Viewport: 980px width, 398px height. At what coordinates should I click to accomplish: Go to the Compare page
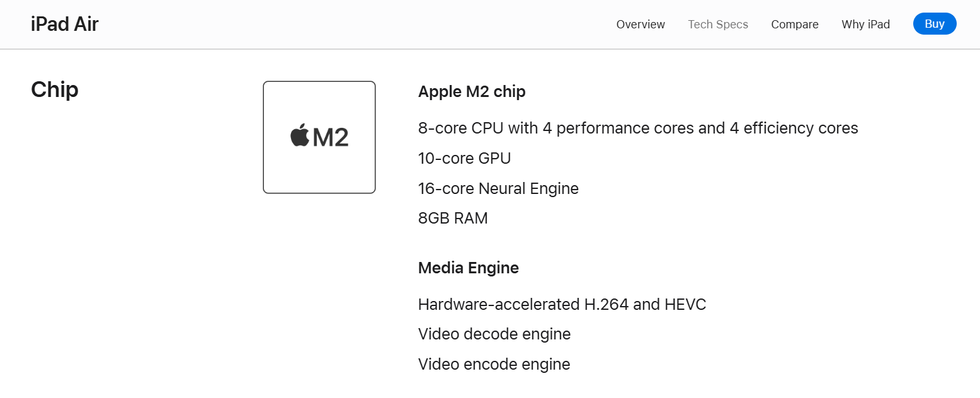tap(795, 25)
